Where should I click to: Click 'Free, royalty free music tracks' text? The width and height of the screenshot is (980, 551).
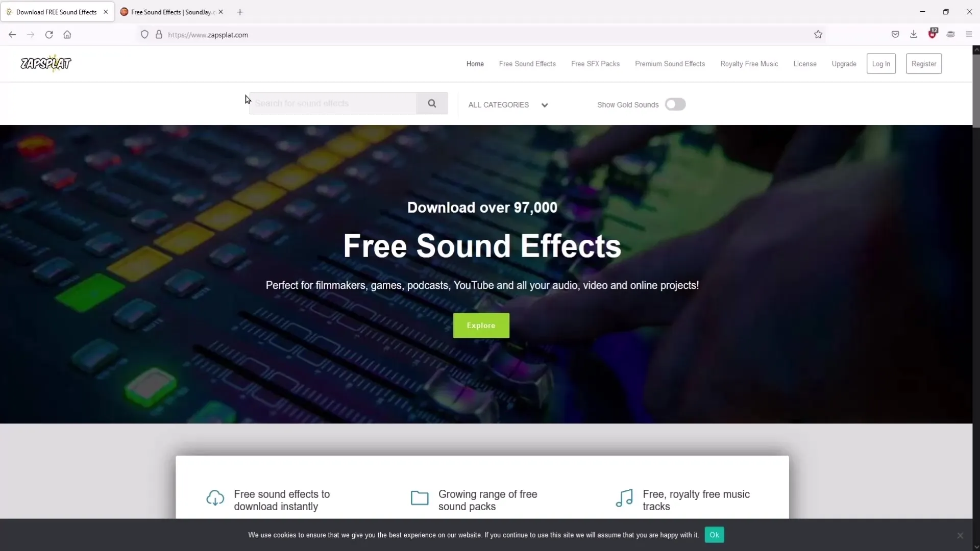[696, 500]
